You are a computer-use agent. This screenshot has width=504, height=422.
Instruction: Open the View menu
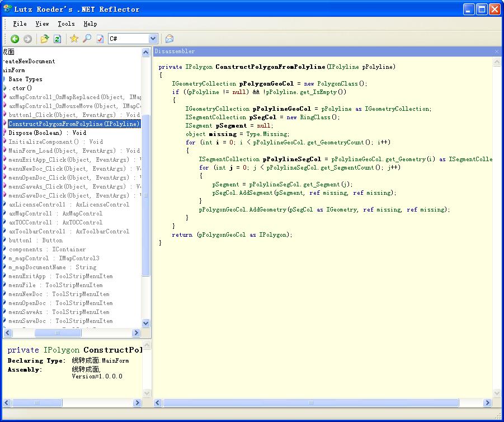(42, 24)
